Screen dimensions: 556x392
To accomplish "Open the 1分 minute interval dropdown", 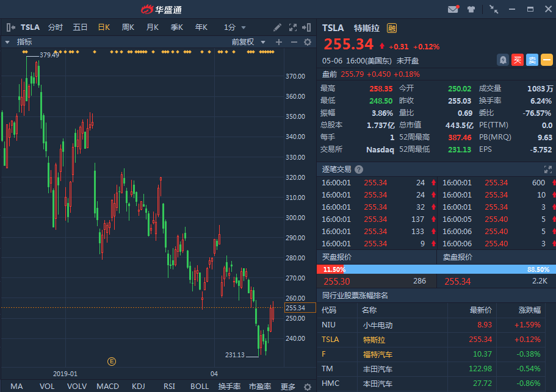I will 235,27.
